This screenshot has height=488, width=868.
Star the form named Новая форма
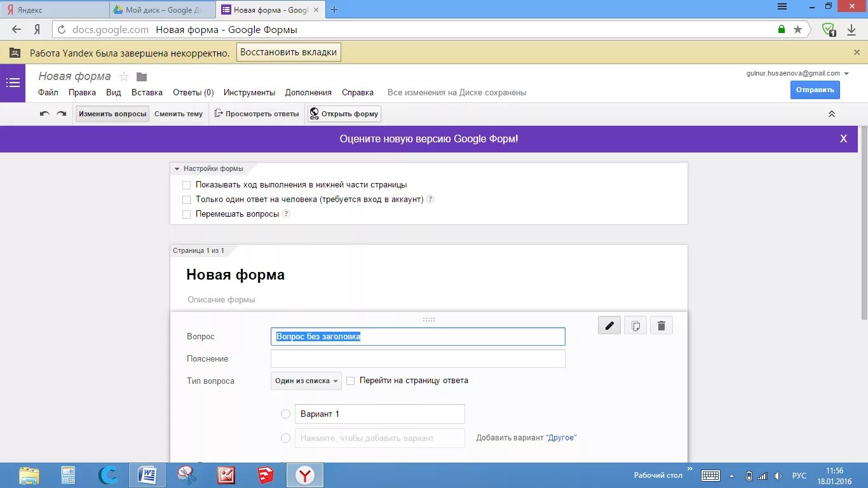124,77
